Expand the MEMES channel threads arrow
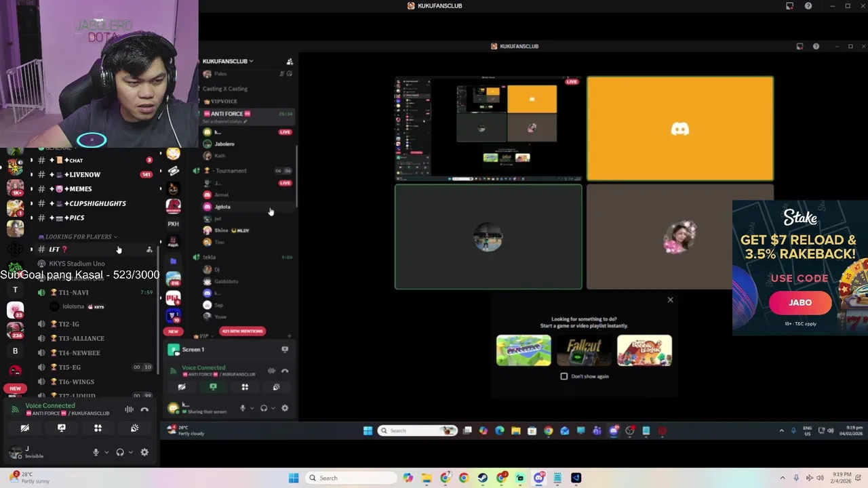868x488 pixels. click(x=31, y=189)
